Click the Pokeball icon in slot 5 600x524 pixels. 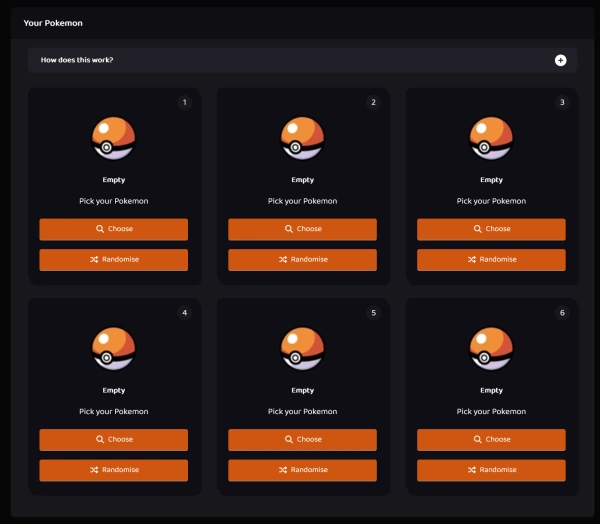302,349
